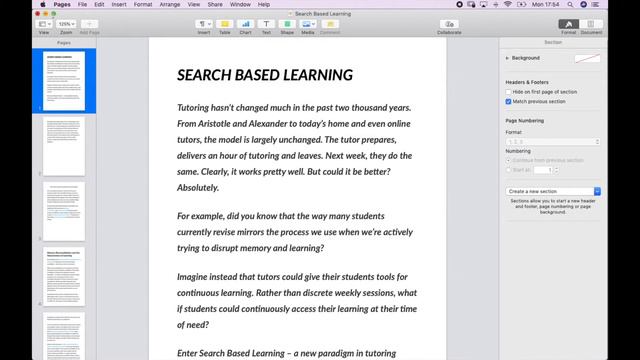
Task: Select the Start at radio button
Action: click(508, 170)
